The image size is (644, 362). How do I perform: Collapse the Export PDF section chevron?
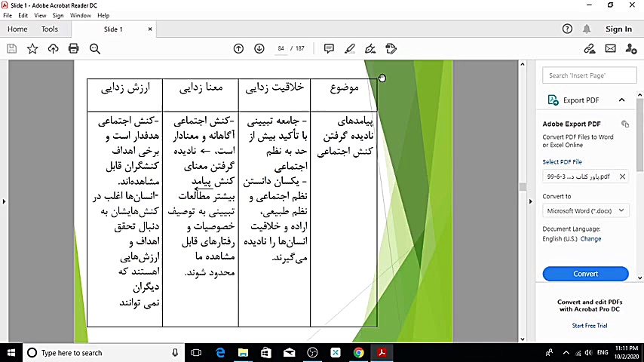click(x=622, y=100)
